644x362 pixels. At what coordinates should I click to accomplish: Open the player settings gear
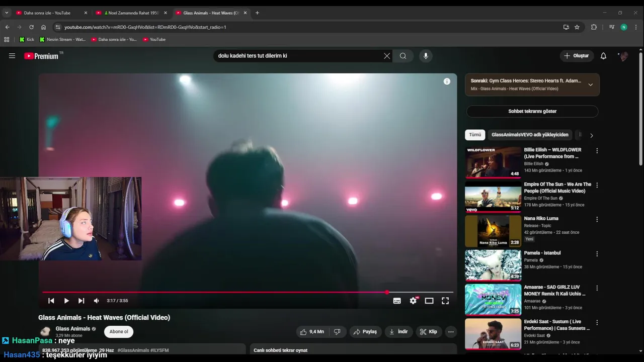[413, 301]
